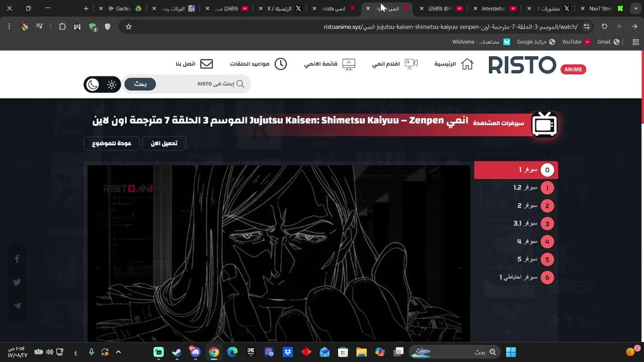Open the خرائط Google bookmark
This screenshot has width=644, height=362.
(x=535, y=42)
